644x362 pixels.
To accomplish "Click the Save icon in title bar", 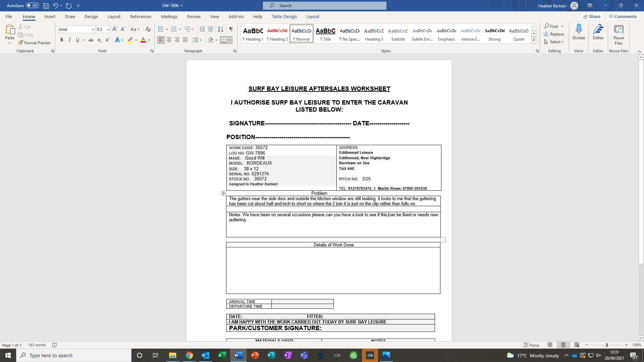I will click(x=46, y=6).
